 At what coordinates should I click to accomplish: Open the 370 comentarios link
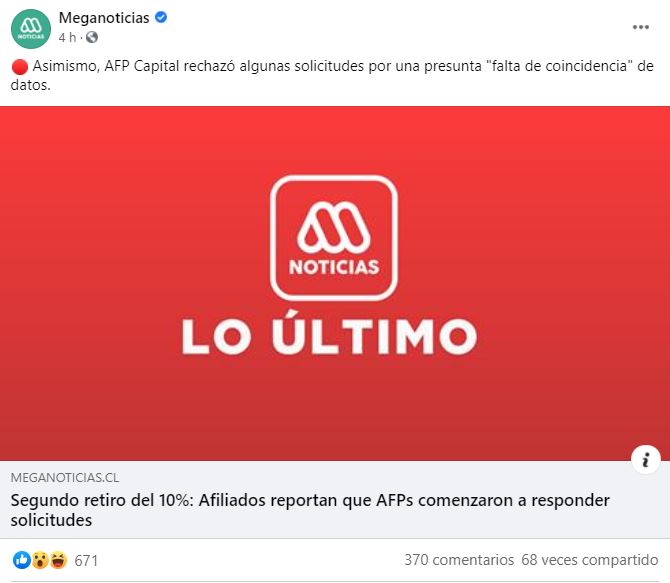click(459, 559)
